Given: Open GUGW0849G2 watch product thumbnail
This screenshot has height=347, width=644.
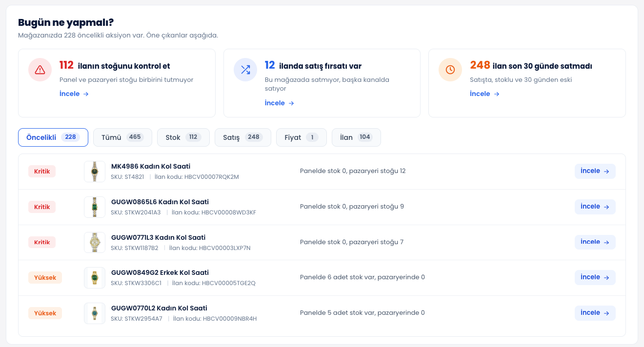Looking at the screenshot, I should point(95,278).
